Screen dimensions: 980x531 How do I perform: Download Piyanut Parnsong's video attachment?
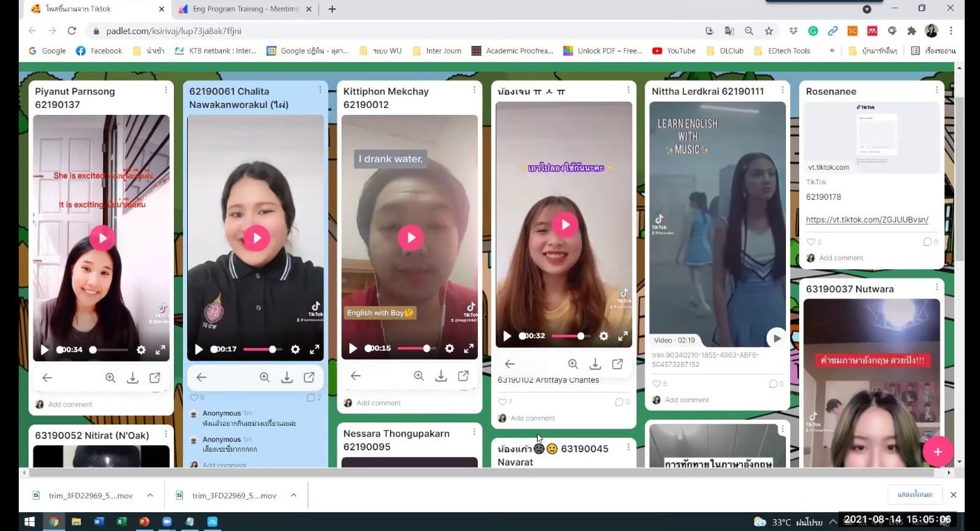[132, 378]
